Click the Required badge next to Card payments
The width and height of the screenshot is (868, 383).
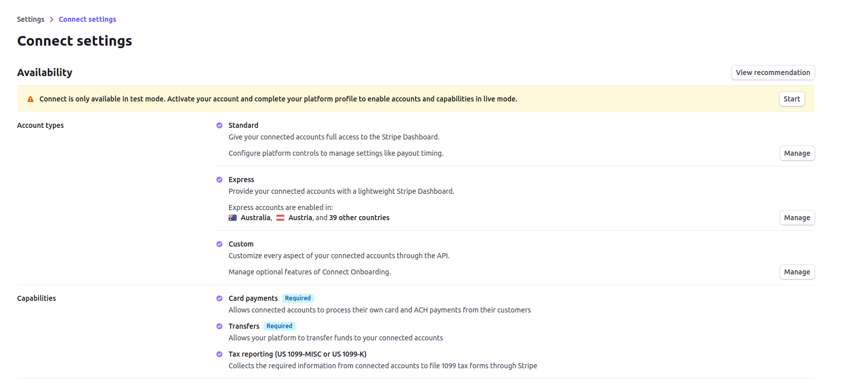298,298
